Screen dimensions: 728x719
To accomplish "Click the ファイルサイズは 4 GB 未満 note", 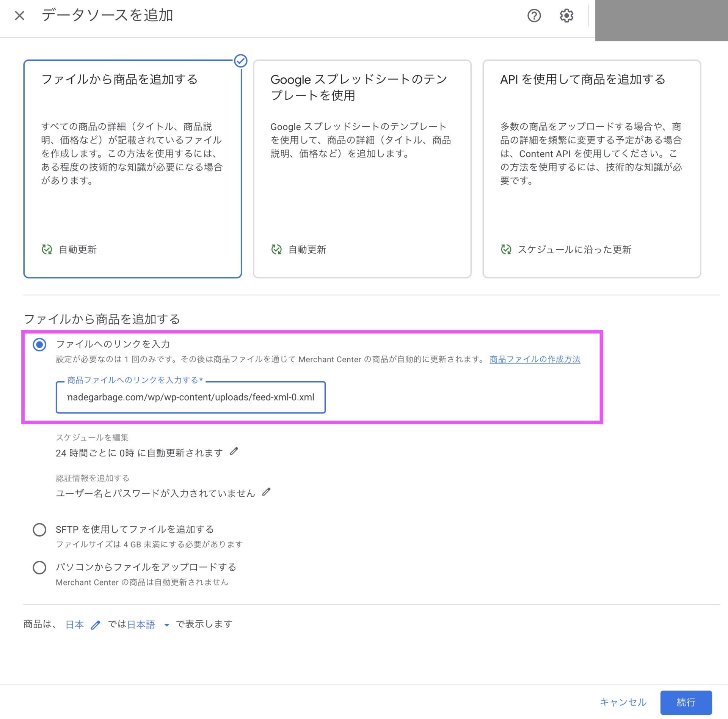I will (x=149, y=544).
